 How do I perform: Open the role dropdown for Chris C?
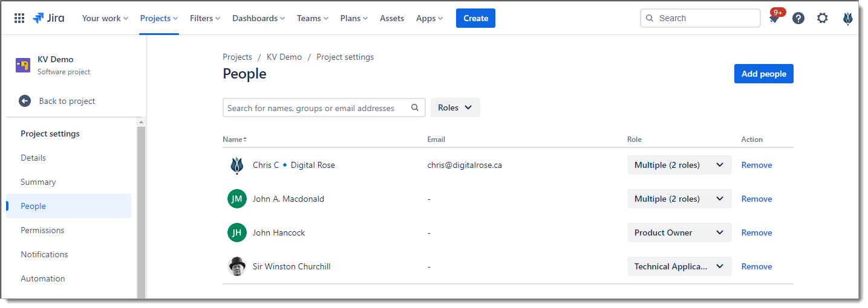(679, 165)
